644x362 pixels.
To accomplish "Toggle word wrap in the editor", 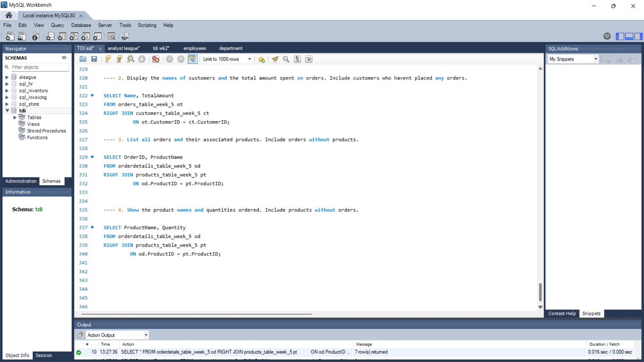I will click(309, 59).
